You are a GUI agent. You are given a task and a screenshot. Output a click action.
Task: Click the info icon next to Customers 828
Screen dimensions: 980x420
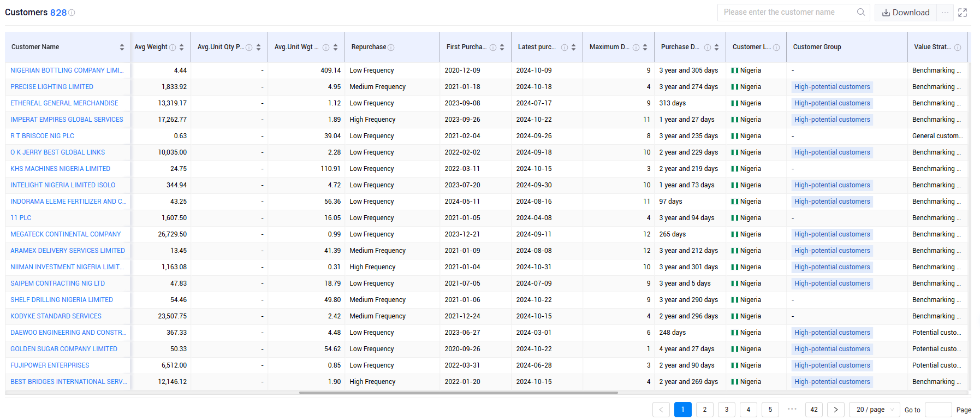point(72,13)
